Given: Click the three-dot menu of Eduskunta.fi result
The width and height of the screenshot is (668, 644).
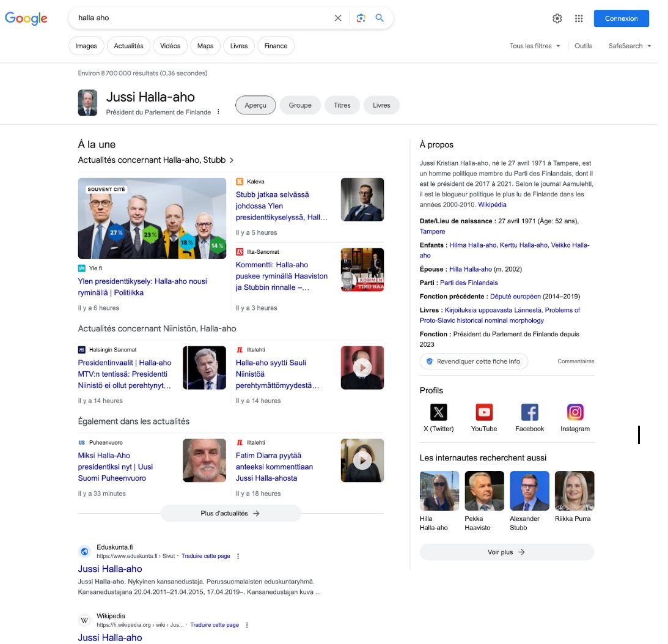Looking at the screenshot, I should [x=238, y=556].
